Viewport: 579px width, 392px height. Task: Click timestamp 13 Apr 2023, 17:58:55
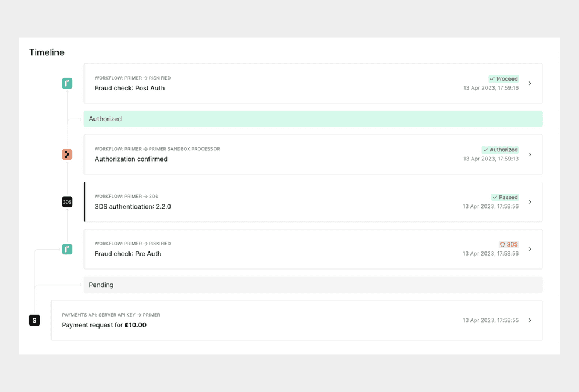[x=491, y=320]
